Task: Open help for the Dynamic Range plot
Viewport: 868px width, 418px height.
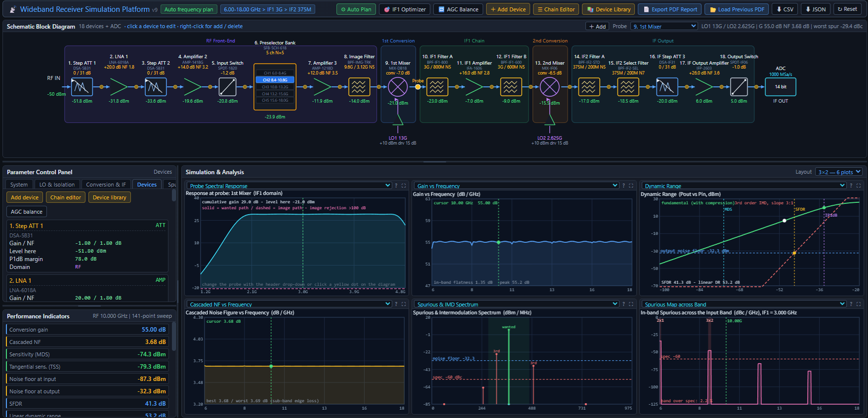Action: coord(851,186)
